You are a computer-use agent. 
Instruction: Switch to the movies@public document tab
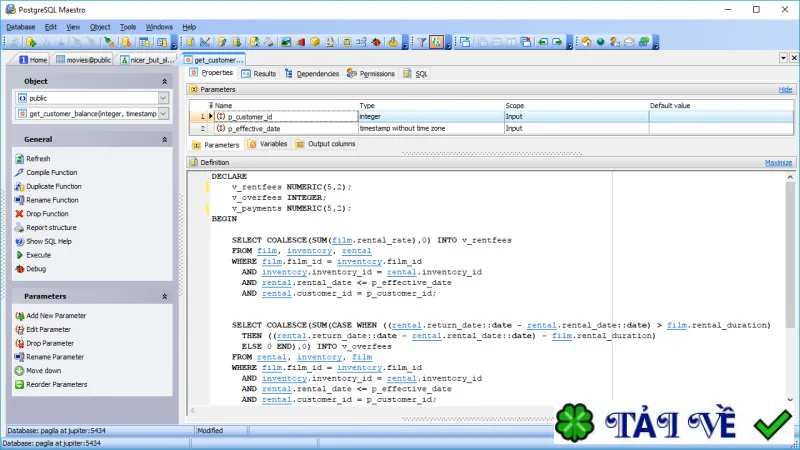84,60
